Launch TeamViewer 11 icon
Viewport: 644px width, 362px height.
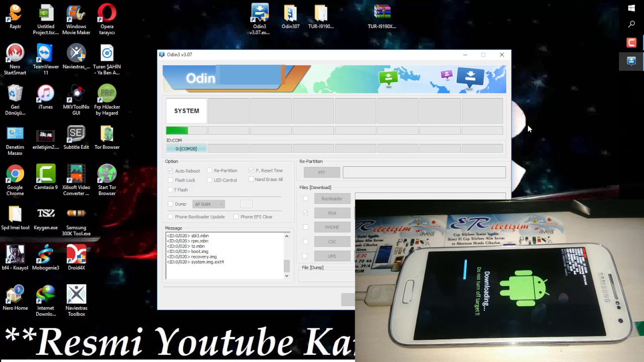pyautogui.click(x=46, y=60)
